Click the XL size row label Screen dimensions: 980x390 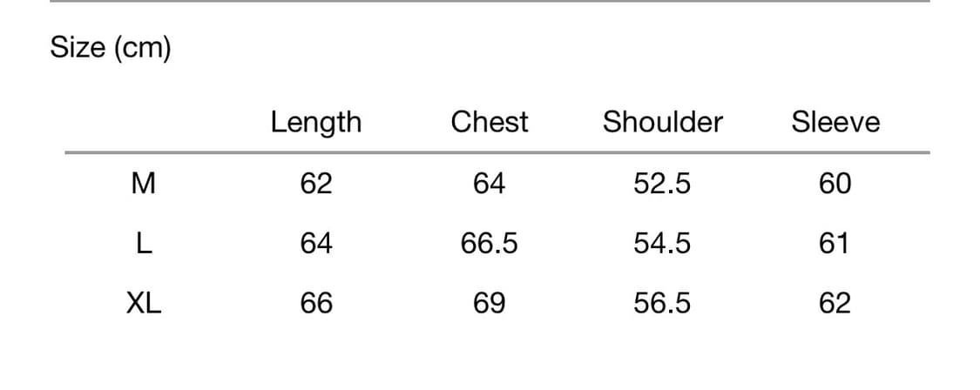point(144,303)
